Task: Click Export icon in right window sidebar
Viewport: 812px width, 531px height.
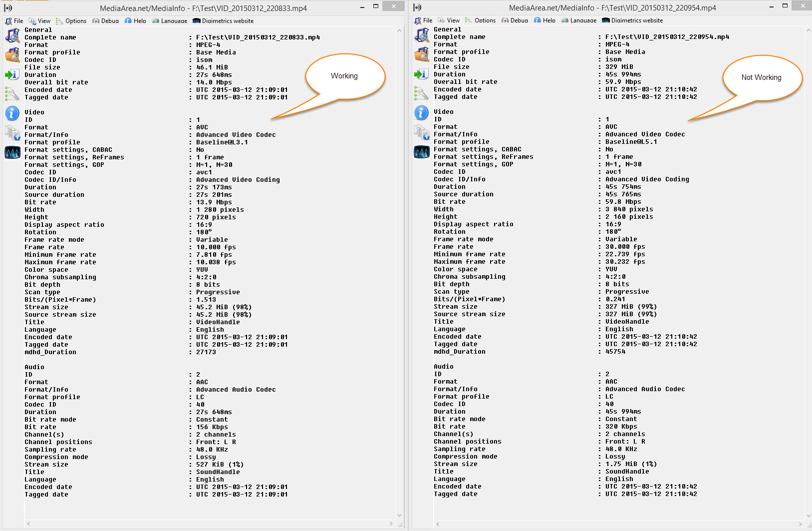Action: coord(422,74)
